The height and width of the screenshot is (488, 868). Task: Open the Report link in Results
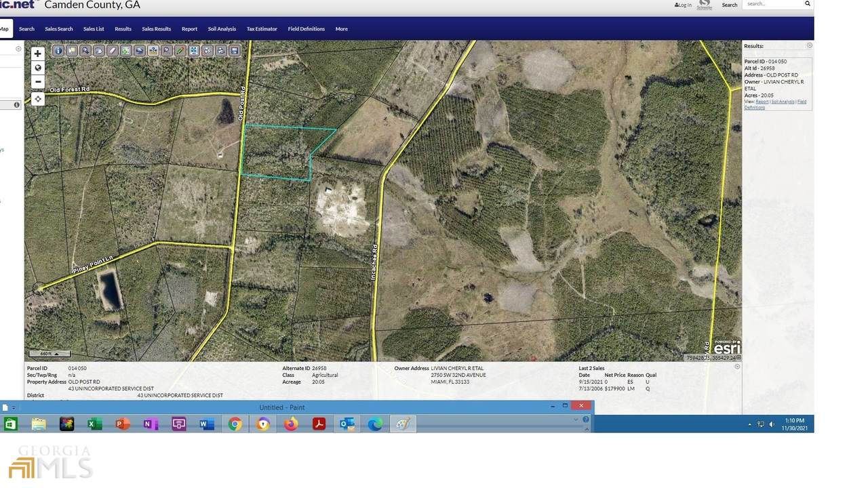point(762,102)
